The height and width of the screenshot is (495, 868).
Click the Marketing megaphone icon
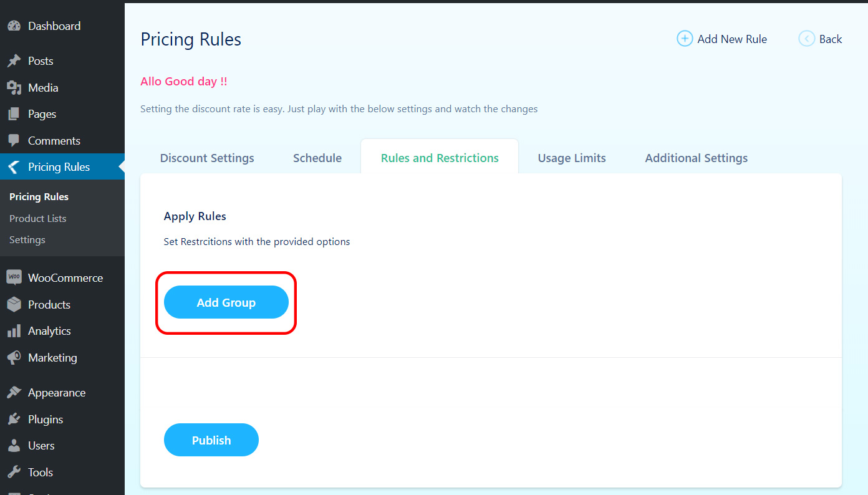coord(14,358)
